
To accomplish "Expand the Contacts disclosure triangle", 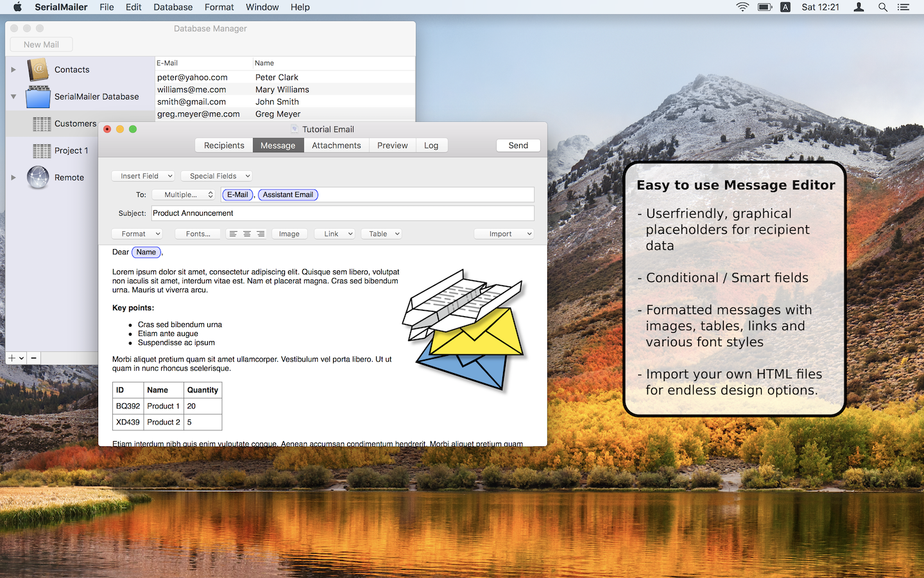I will 13,69.
